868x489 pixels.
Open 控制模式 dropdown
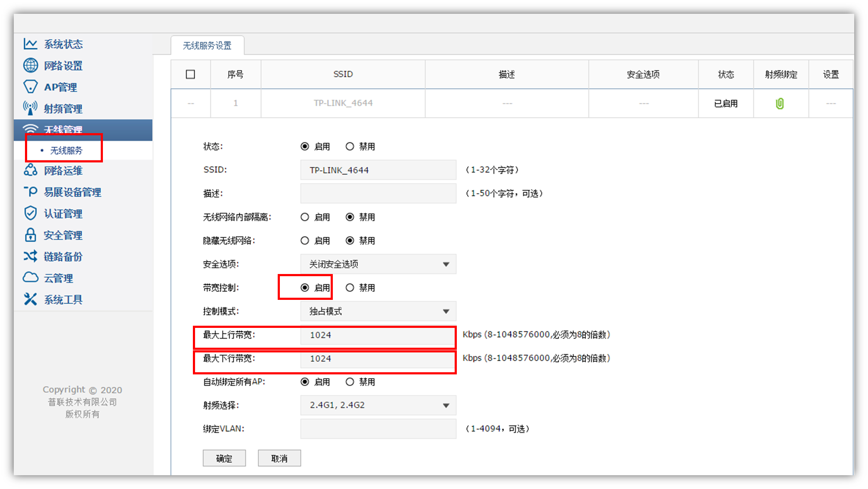pos(378,311)
